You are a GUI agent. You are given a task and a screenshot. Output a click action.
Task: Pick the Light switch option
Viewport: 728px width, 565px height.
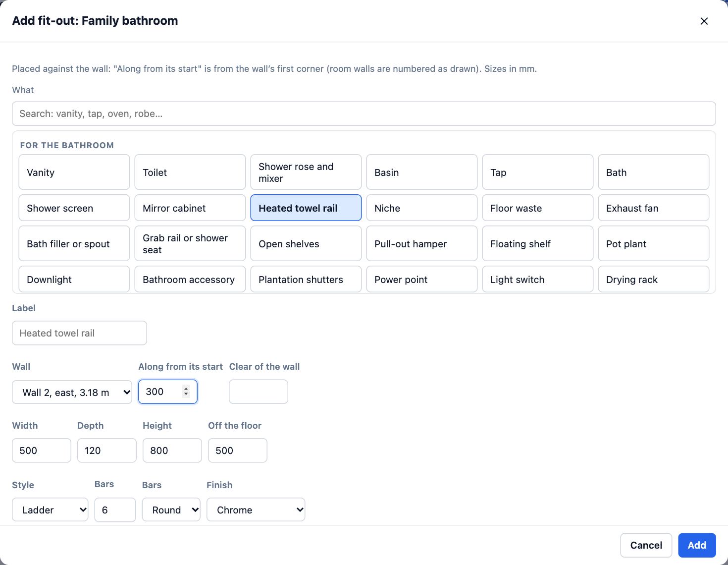click(x=538, y=279)
